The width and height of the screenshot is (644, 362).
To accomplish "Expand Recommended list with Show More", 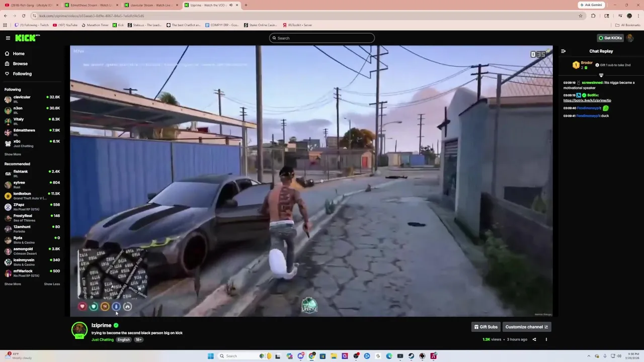I will coord(13,284).
